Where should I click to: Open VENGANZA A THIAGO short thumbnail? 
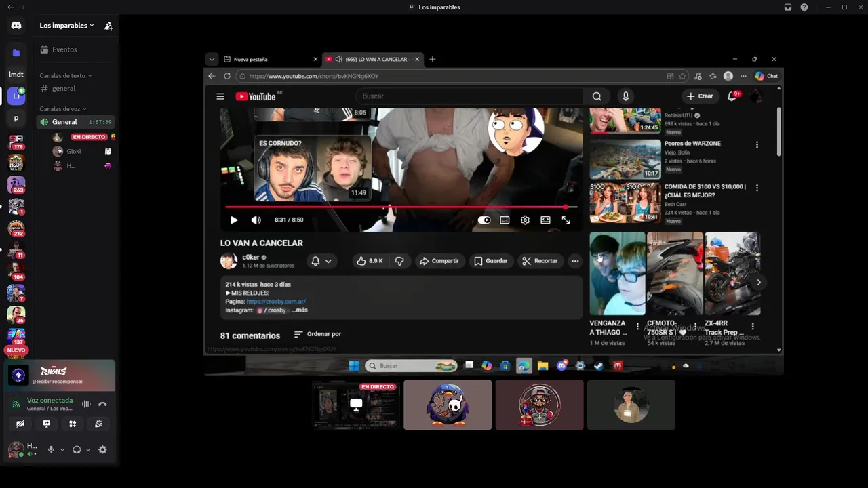coord(617,274)
